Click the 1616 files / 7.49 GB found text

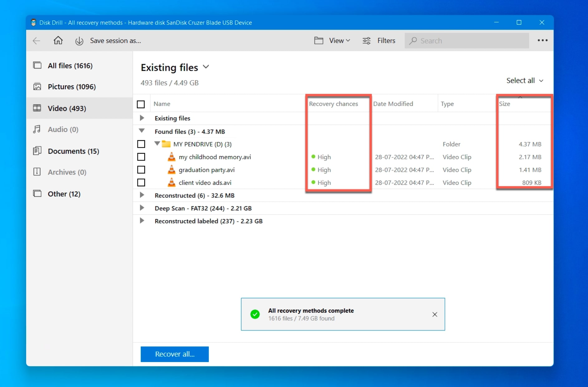(x=301, y=318)
